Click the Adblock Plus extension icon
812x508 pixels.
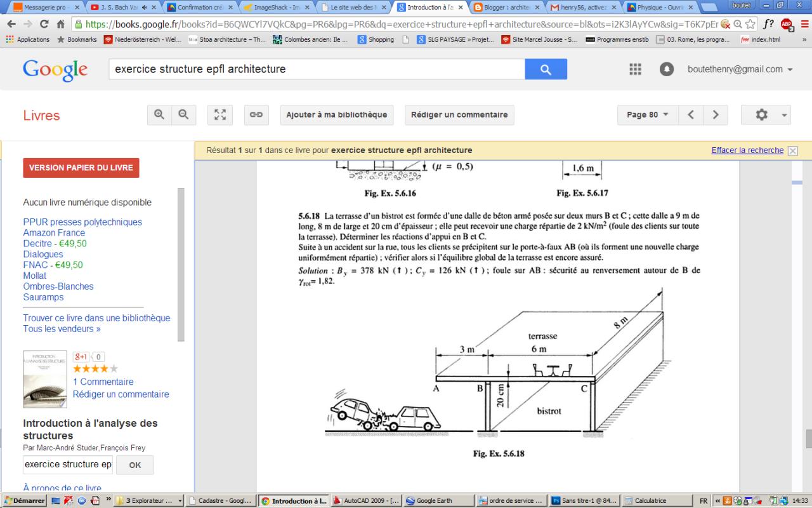787,25
